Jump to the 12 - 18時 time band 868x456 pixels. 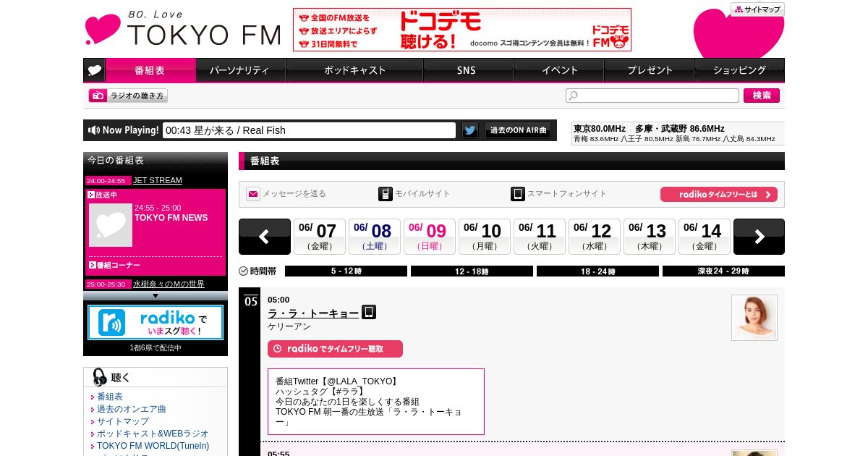click(472, 271)
